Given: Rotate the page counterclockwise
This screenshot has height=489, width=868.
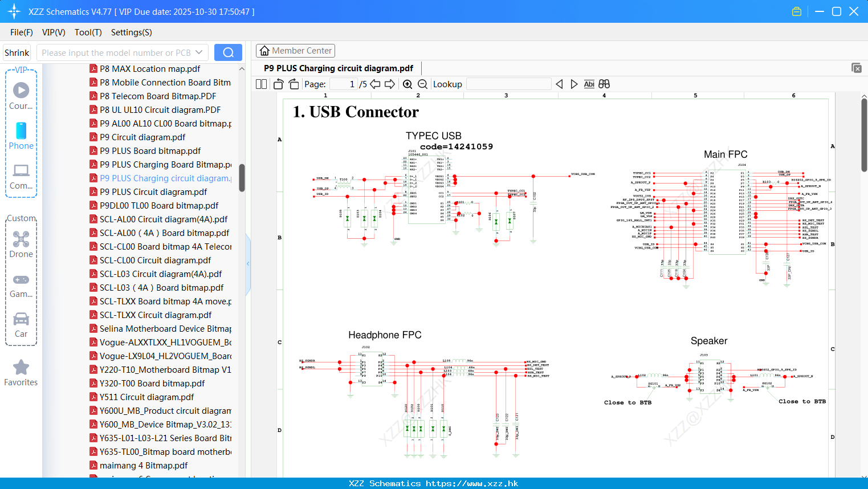Looking at the screenshot, I should [279, 84].
